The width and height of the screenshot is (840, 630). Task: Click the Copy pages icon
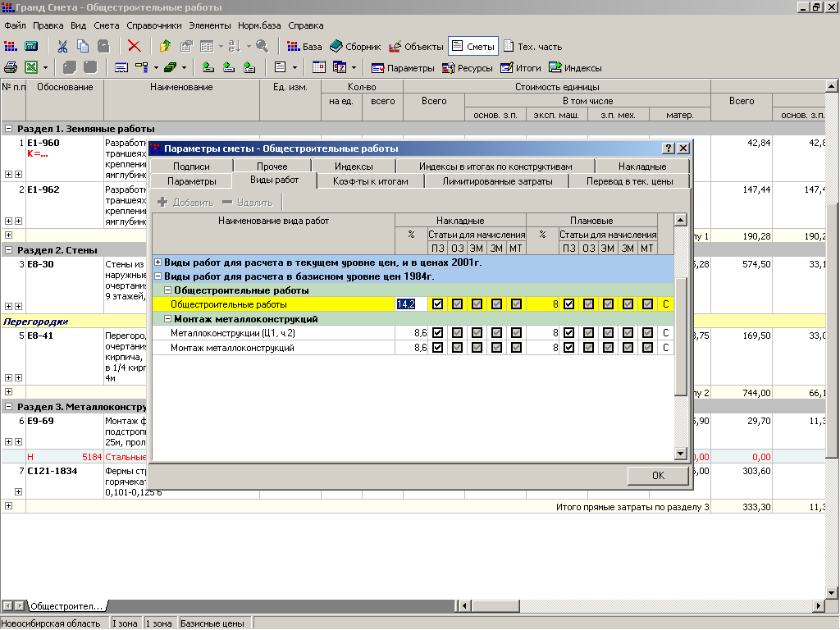[x=83, y=47]
